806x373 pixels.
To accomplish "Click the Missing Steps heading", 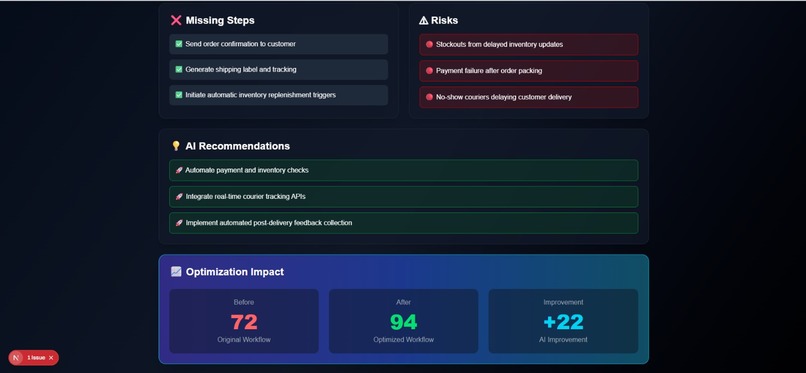I will (x=220, y=21).
